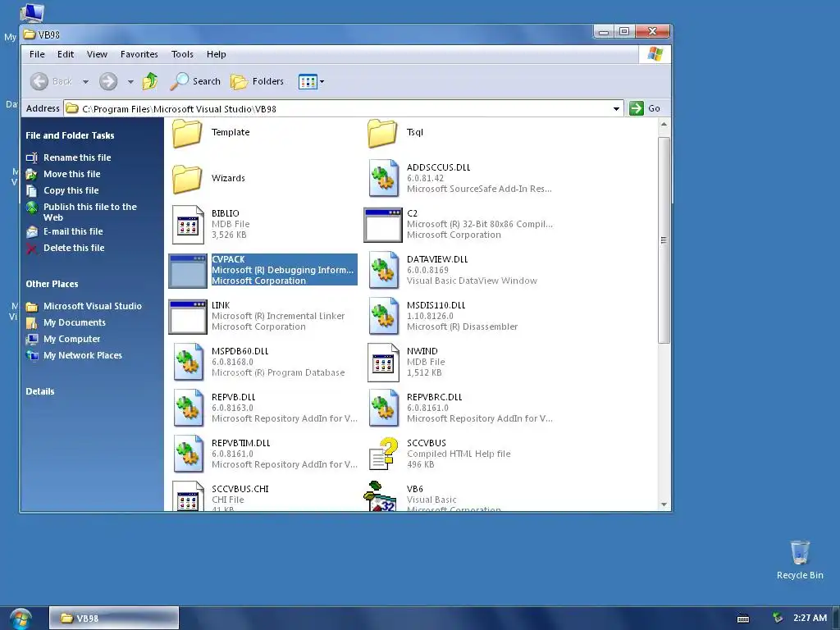This screenshot has height=630, width=840.
Task: Click the tray icon left of the clock
Action: [778, 618]
